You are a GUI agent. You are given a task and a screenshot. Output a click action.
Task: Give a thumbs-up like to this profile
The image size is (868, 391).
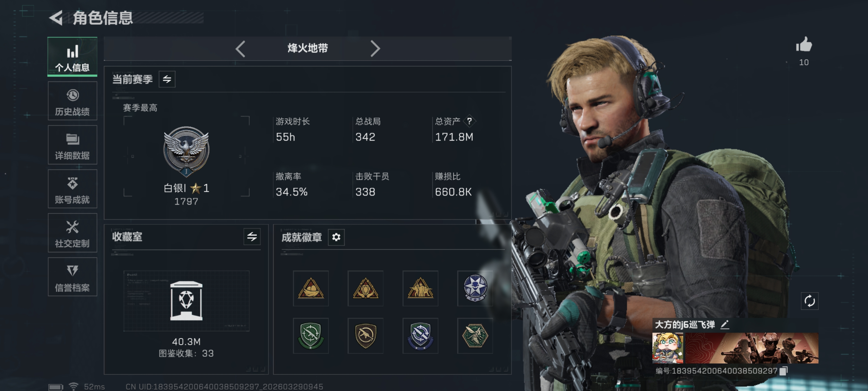[x=804, y=45]
